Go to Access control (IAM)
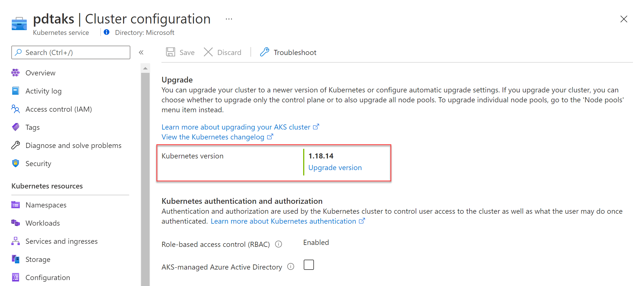Image resolution: width=644 pixels, height=286 pixels. (58, 109)
